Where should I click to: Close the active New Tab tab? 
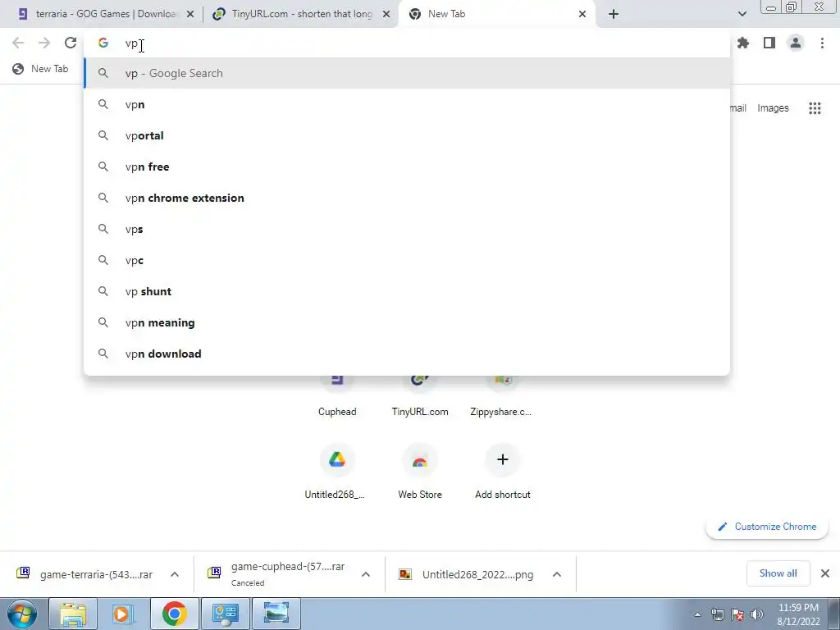(582, 15)
